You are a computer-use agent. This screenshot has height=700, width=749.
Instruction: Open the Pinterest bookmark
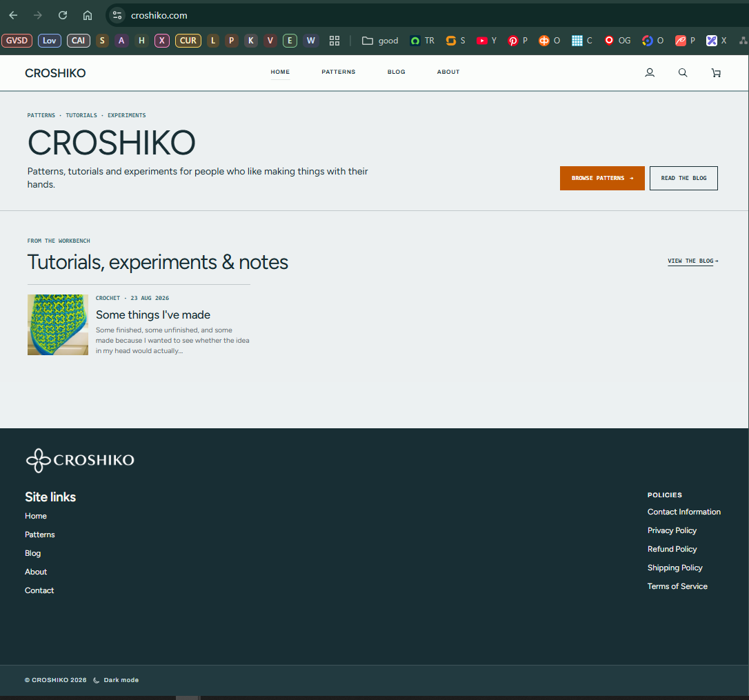pos(518,41)
